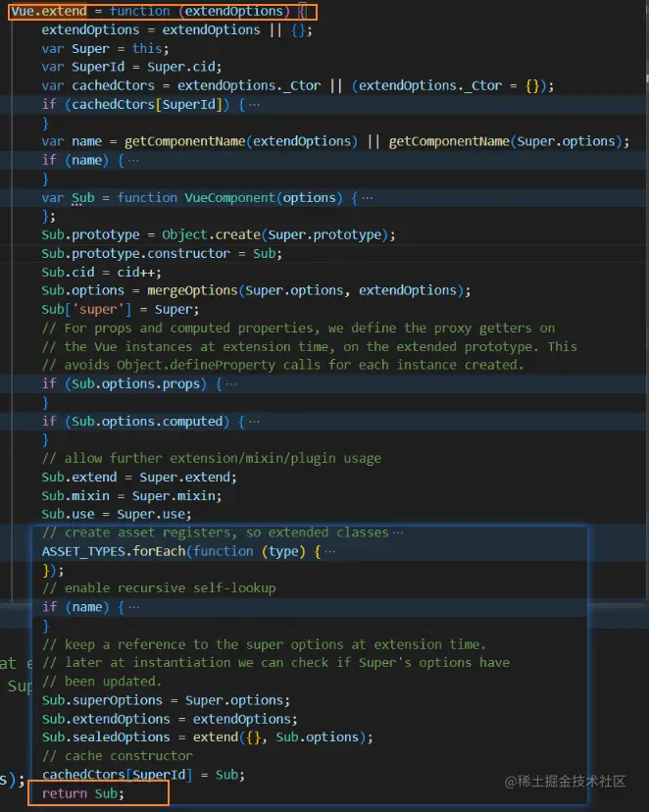Click 'Sub.sealedOptions = extend({}, Sub.options);'
The height and width of the screenshot is (812, 649).
(x=207, y=737)
